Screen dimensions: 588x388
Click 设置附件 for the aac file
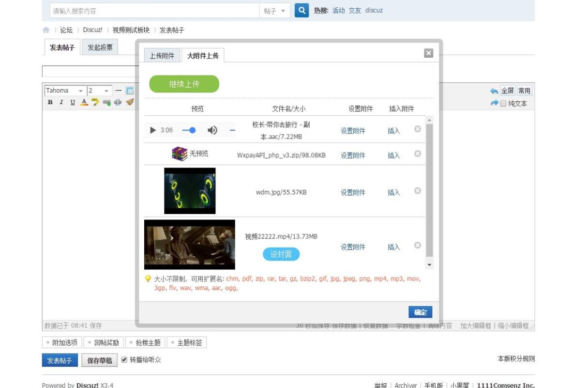point(353,131)
